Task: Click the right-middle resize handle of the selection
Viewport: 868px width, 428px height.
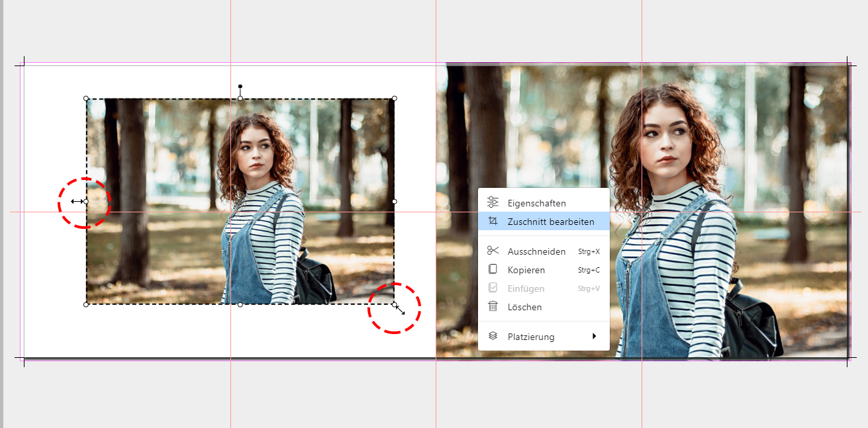Action: point(395,201)
